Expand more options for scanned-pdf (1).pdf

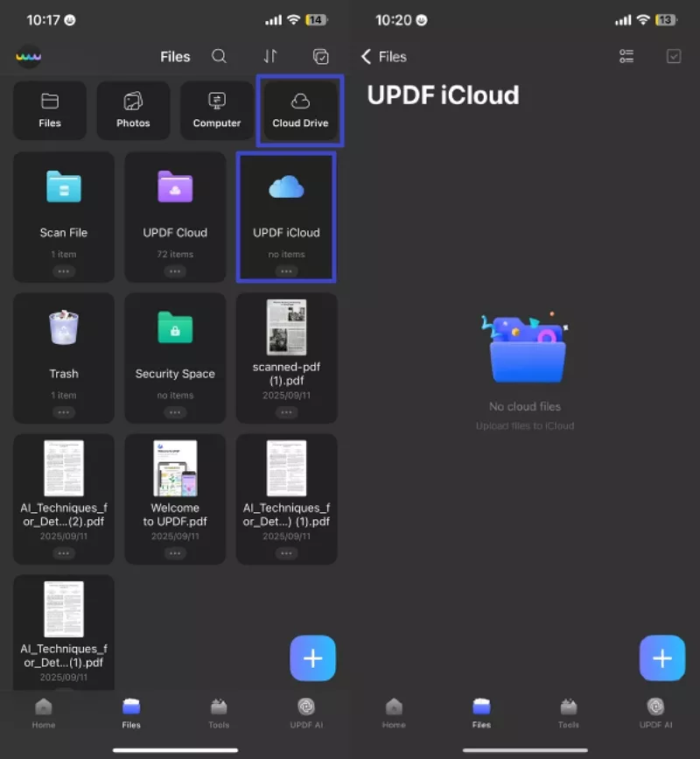click(286, 412)
